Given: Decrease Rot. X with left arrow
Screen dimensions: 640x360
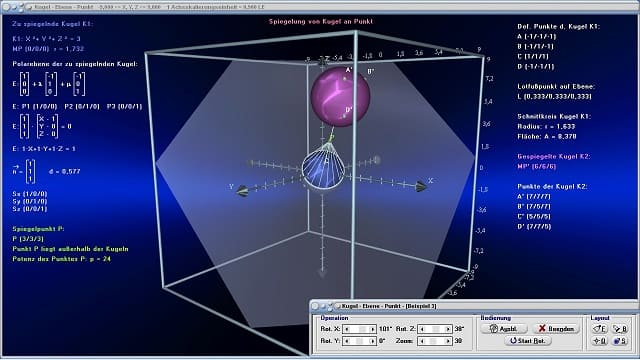Looking at the screenshot, I should pos(347,329).
